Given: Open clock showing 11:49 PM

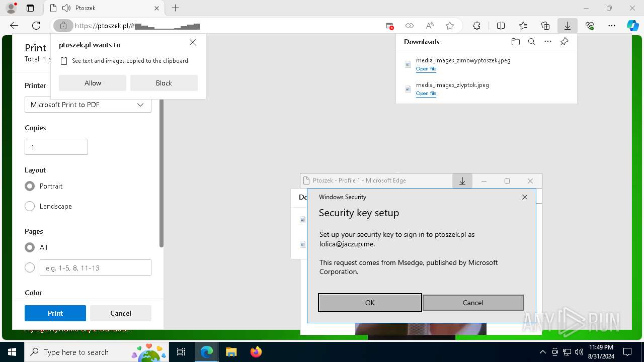Looking at the screenshot, I should pyautogui.click(x=601, y=352).
